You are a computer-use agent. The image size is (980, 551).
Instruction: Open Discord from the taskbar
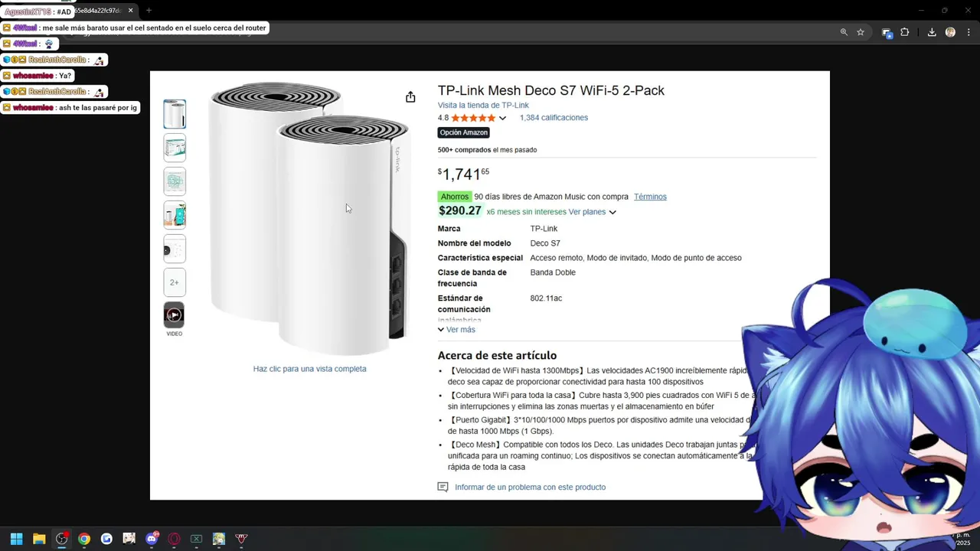(152, 539)
